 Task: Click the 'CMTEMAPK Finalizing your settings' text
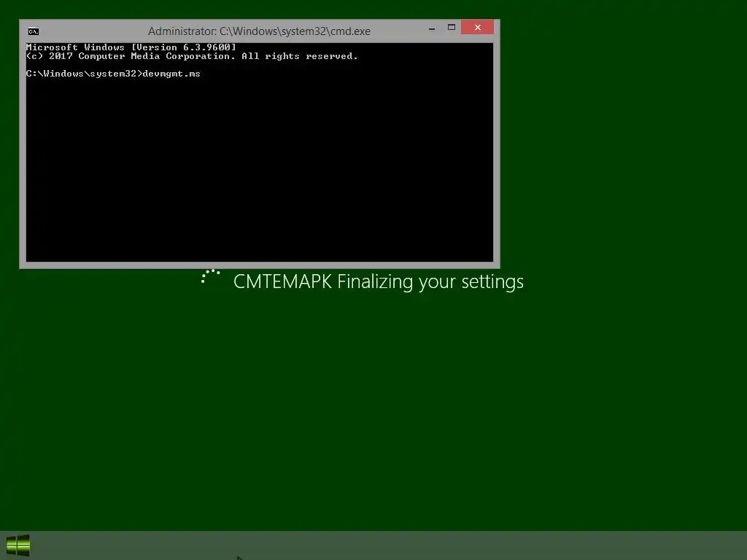click(x=379, y=281)
